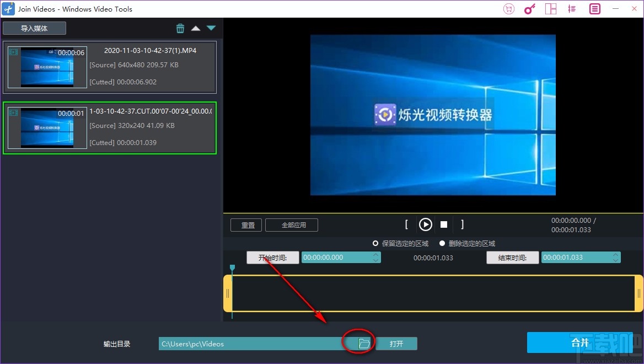
Task: Click the key activation icon
Action: 529,8
